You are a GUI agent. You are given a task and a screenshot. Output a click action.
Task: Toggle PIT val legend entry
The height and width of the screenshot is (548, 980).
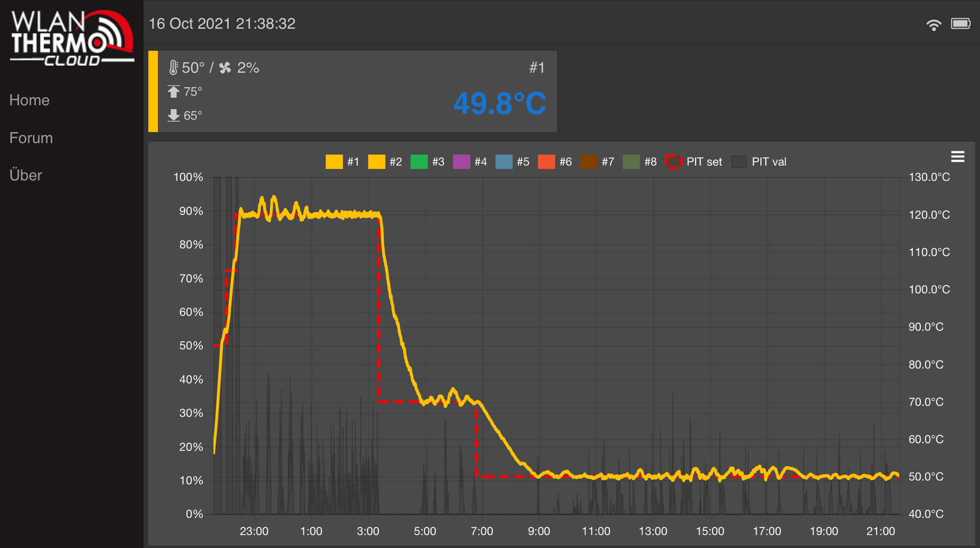(x=759, y=162)
